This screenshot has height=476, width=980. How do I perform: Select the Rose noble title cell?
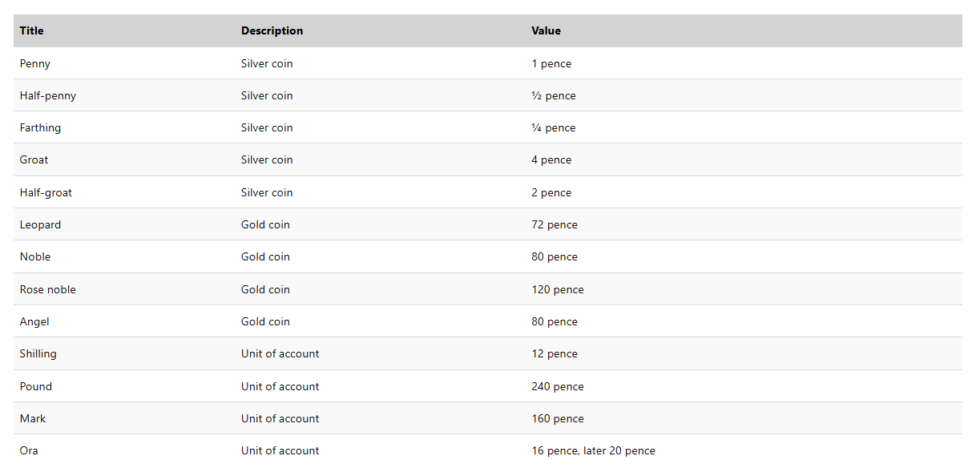[x=48, y=289]
